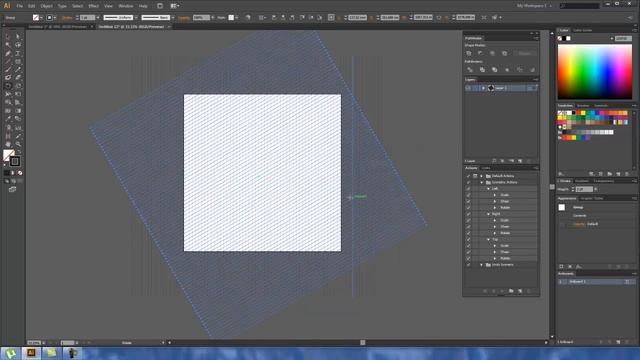Viewport: 640px width, 360px height.
Task: Click the Illustrator icon in Windows taskbar
Action: pos(31,353)
